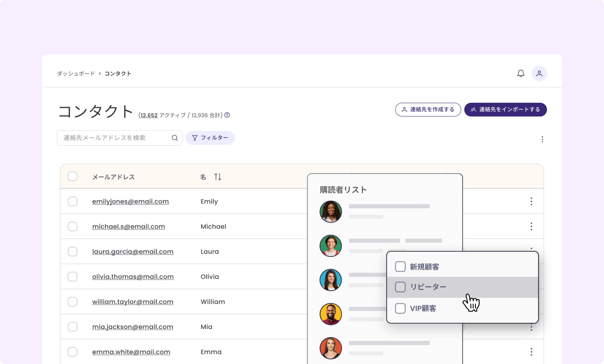Click the notification bell icon
604x364 pixels.
tap(521, 73)
